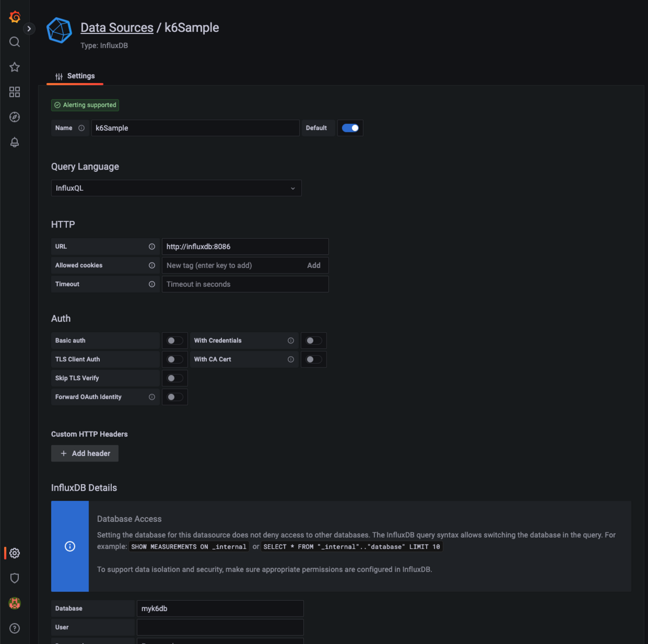Edit the URL field http://influxdb:8086
648x644 pixels.
(245, 246)
